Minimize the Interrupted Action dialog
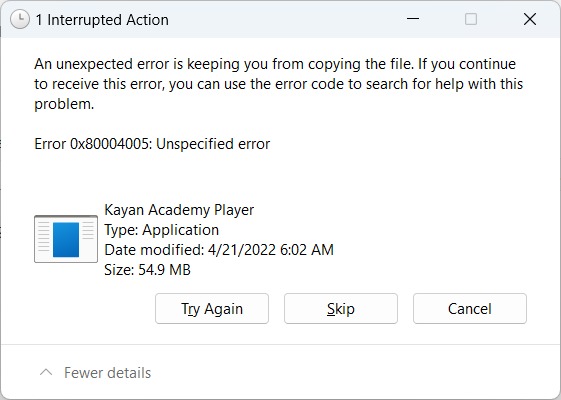 413,19
